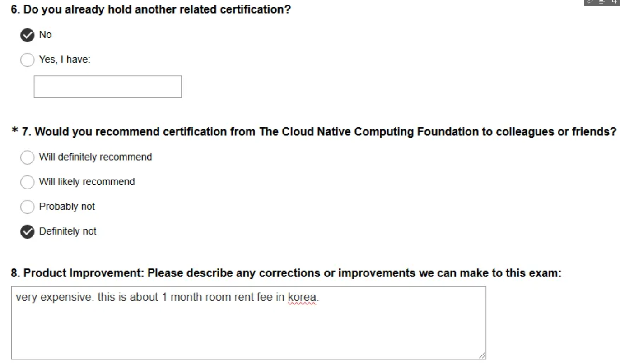This screenshot has height=364, width=620.
Task: Select the crop icon in corner toolbar
Action: (x=614, y=2)
